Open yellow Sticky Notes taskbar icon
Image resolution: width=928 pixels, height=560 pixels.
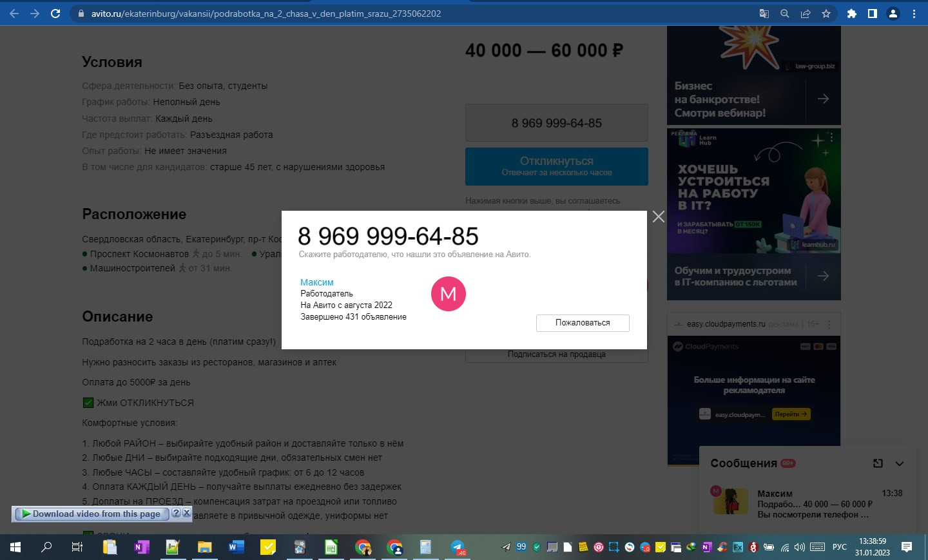tap(268, 547)
